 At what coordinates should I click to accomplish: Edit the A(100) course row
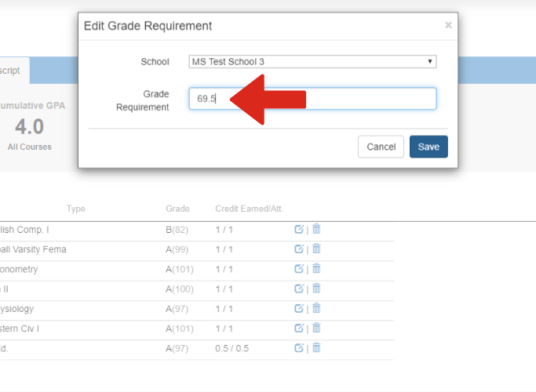pos(298,289)
